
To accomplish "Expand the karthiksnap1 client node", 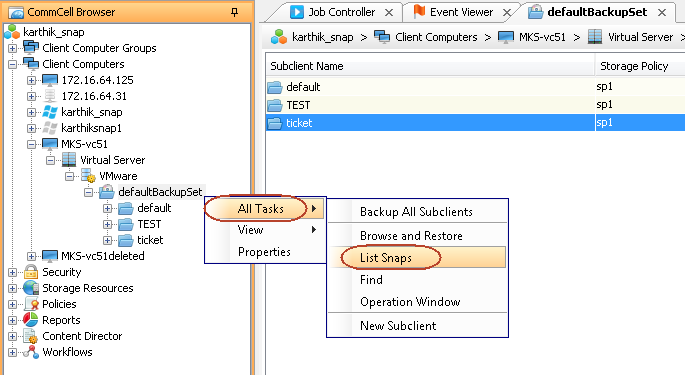I will tap(31, 128).
